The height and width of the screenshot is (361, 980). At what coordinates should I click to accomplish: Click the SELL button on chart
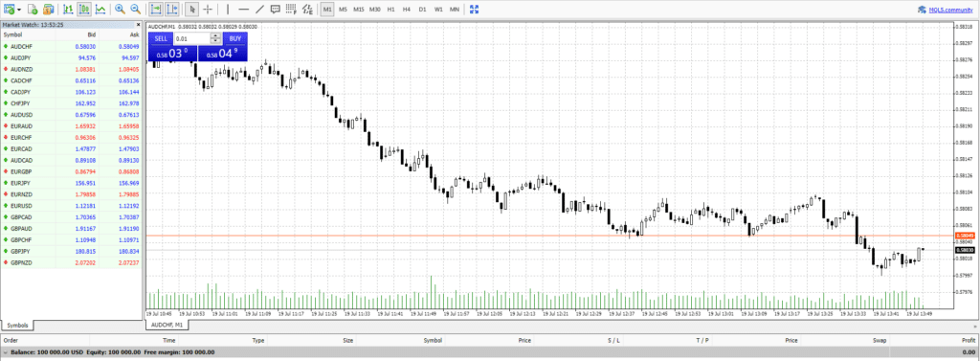pos(161,38)
